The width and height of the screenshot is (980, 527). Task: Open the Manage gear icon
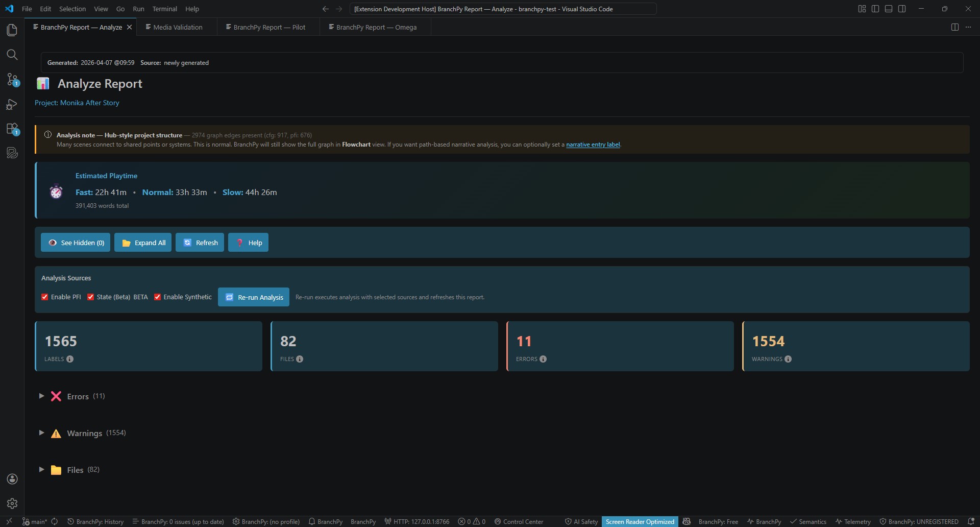coord(12,504)
